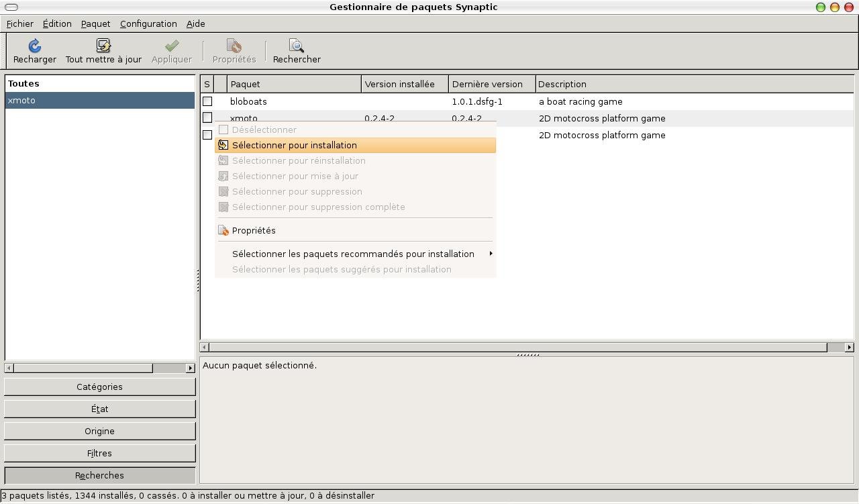Screen dimensions: 859x504
Task: Click the left panel scroll left arrow
Action: coord(9,368)
